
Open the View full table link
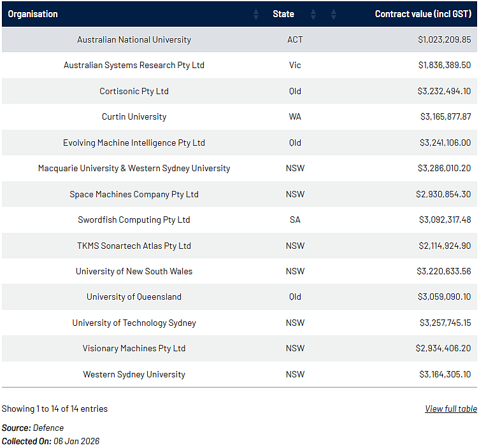[451, 409]
